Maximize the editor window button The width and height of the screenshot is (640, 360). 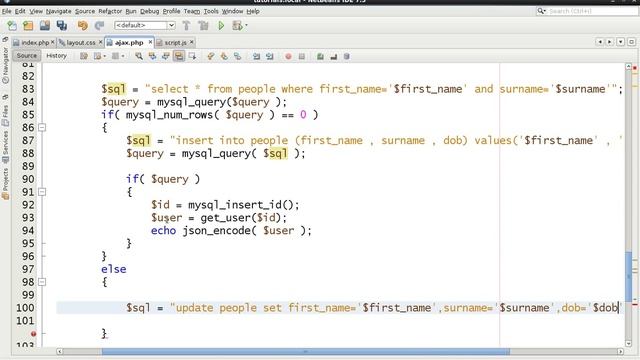pyautogui.click(x=631, y=42)
